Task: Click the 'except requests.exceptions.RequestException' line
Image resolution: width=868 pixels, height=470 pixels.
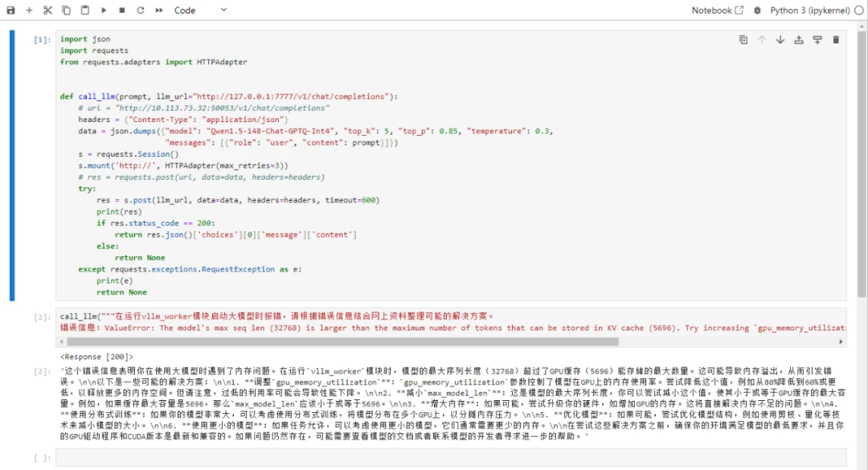Action: point(190,269)
